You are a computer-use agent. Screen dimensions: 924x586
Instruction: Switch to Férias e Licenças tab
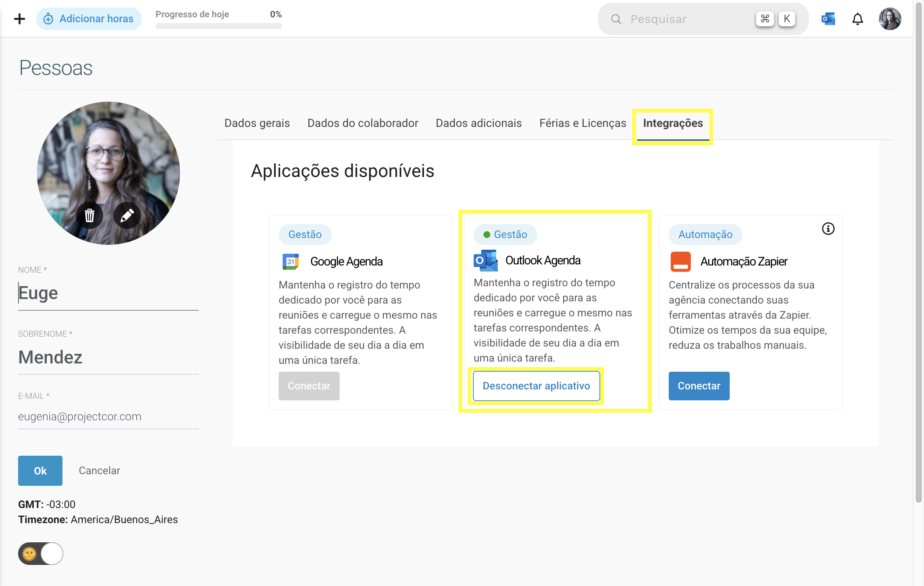pyautogui.click(x=582, y=123)
